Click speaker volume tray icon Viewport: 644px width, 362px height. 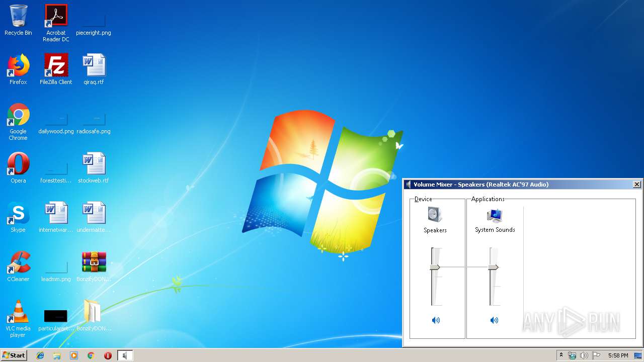584,355
